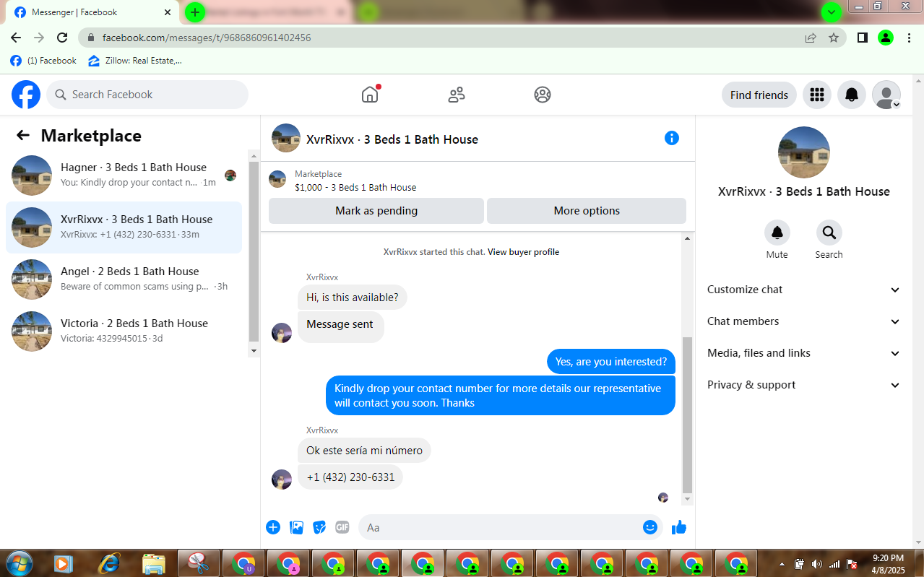Click the chat messages scrollbar thumb
The image size is (924, 577).
[687, 415]
